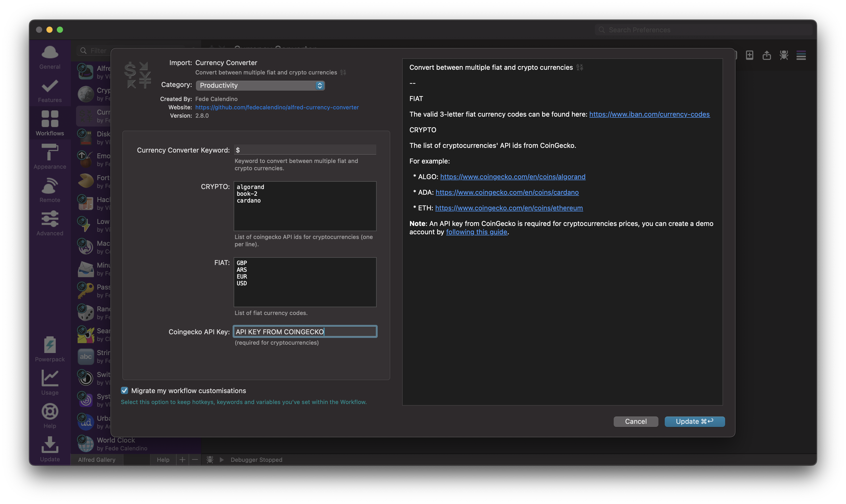Click the green window zoom button
The width and height of the screenshot is (846, 504).
point(60,29)
